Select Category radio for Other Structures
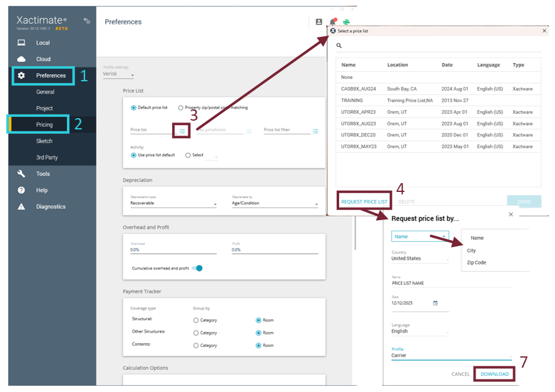 (x=196, y=333)
